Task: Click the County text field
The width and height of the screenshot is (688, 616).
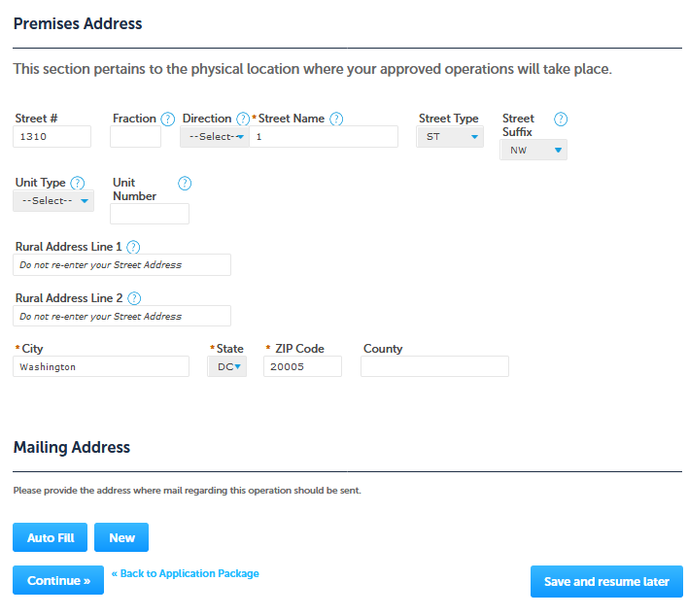Action: [434, 366]
